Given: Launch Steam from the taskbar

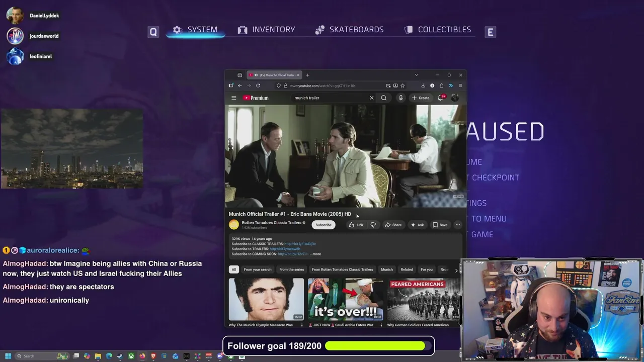Looking at the screenshot, I should [x=120, y=356].
